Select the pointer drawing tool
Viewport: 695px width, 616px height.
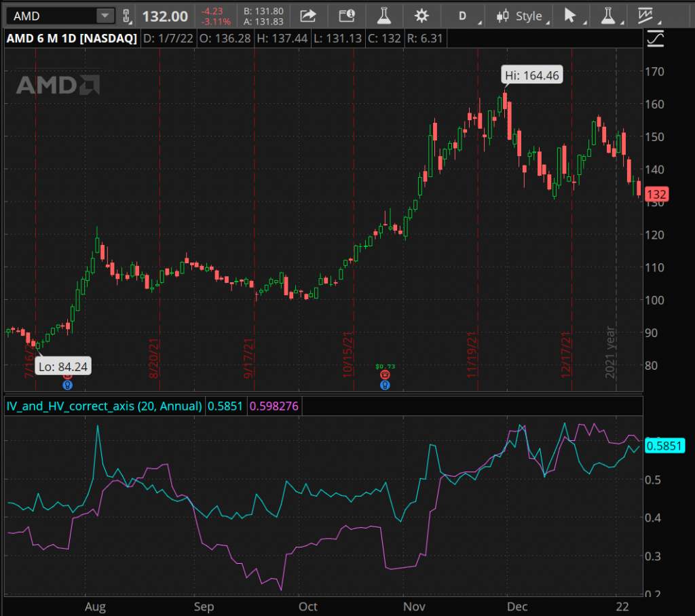(571, 16)
